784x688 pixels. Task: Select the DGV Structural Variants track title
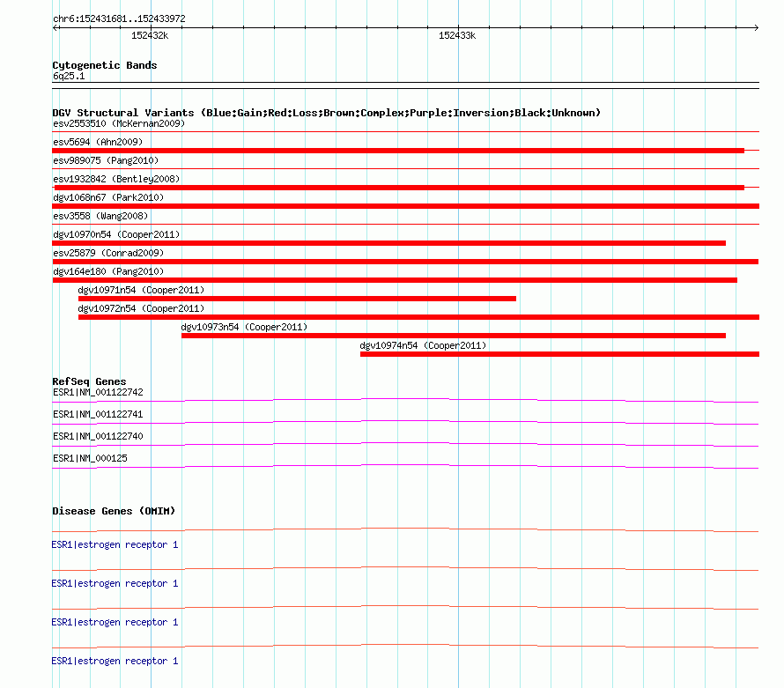pyautogui.click(x=327, y=113)
